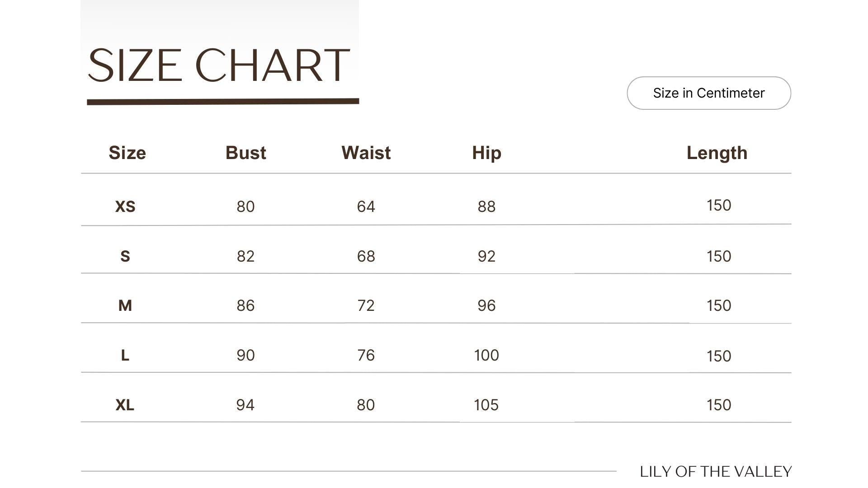
Task: Click the Waist column header
Action: point(366,153)
